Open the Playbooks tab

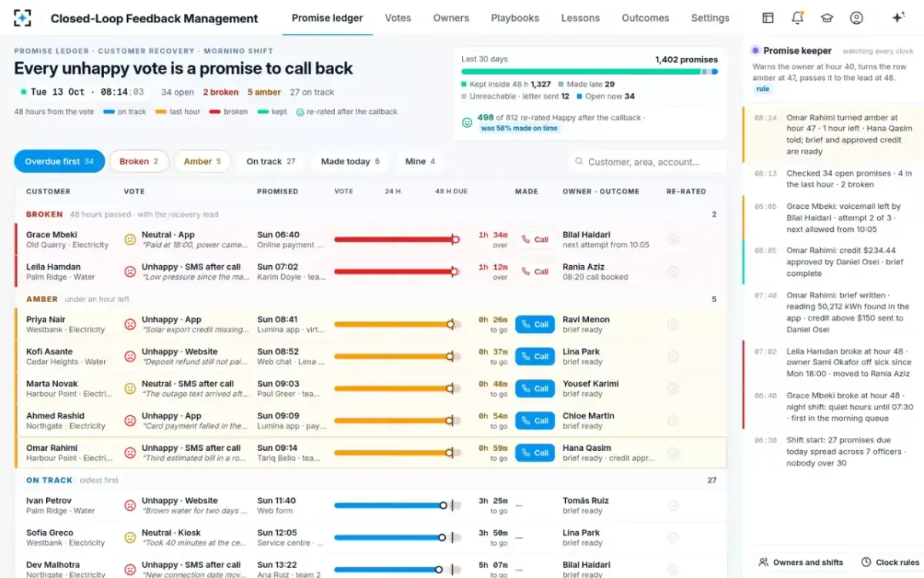(515, 18)
